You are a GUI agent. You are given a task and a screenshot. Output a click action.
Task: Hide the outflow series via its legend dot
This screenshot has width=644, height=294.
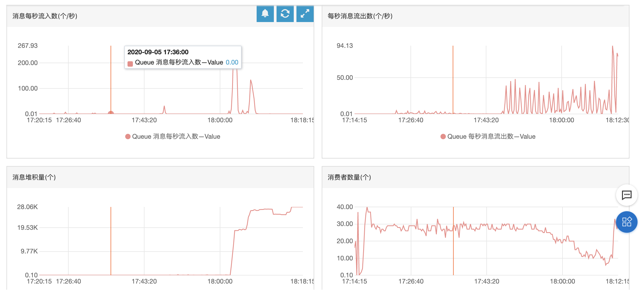(x=443, y=137)
